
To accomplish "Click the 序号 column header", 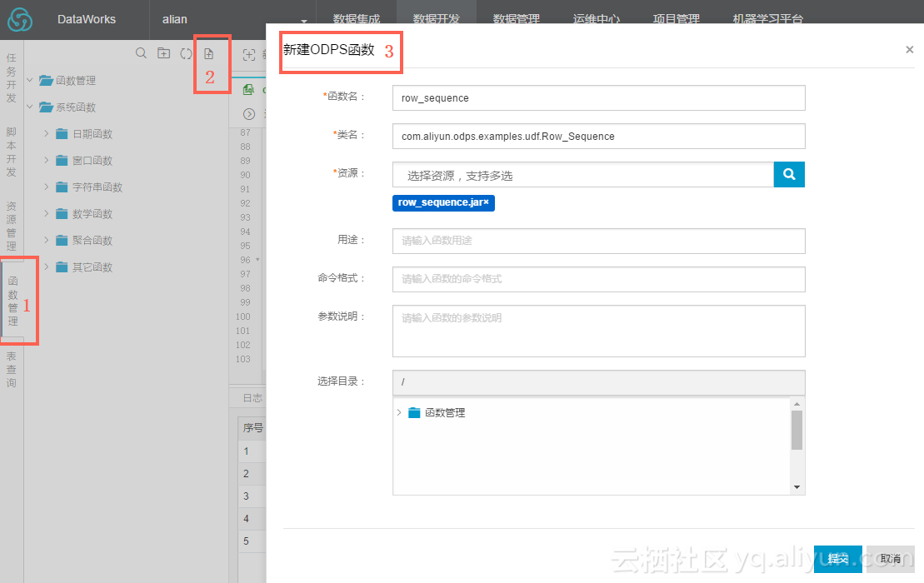I will [x=252, y=427].
